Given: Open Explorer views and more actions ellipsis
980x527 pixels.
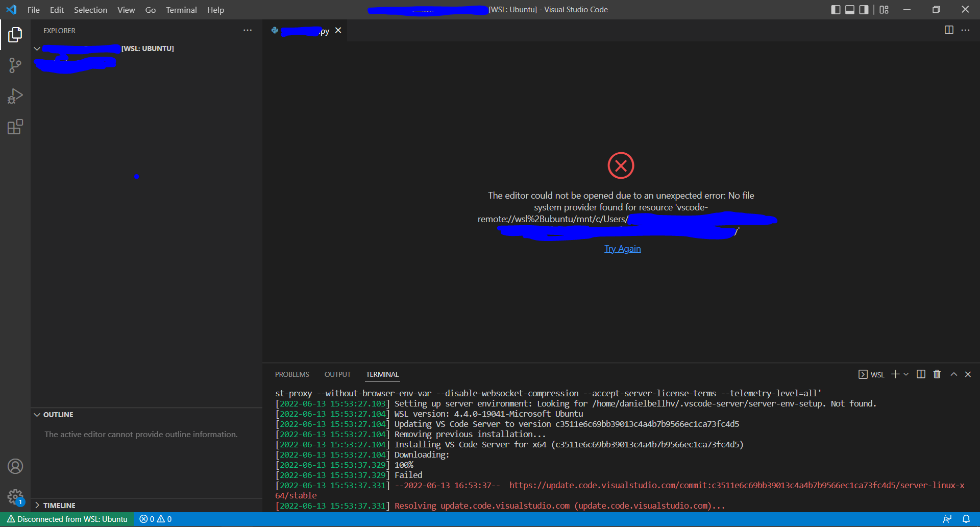Looking at the screenshot, I should [x=248, y=31].
